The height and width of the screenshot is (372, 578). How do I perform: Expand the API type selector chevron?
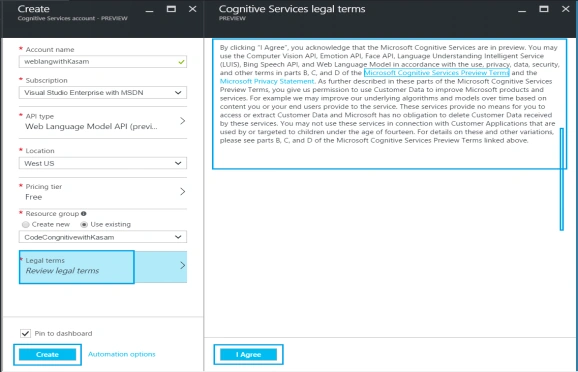pyautogui.click(x=182, y=121)
